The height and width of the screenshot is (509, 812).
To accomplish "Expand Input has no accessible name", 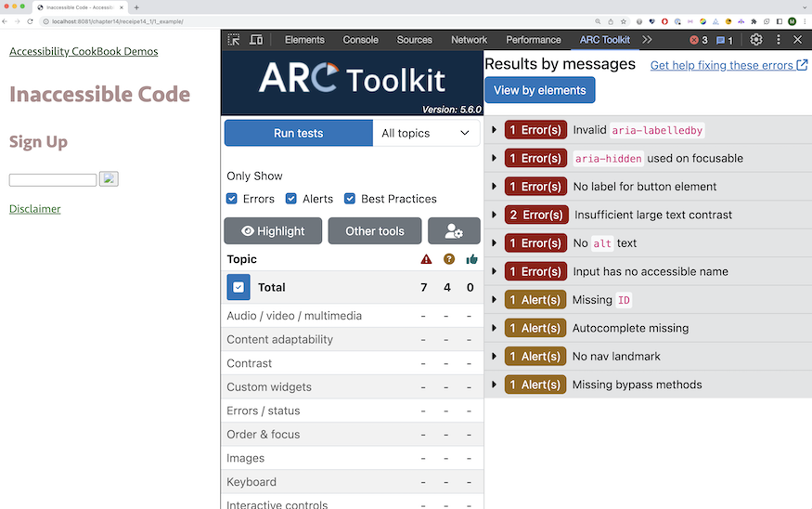I will 494,271.
